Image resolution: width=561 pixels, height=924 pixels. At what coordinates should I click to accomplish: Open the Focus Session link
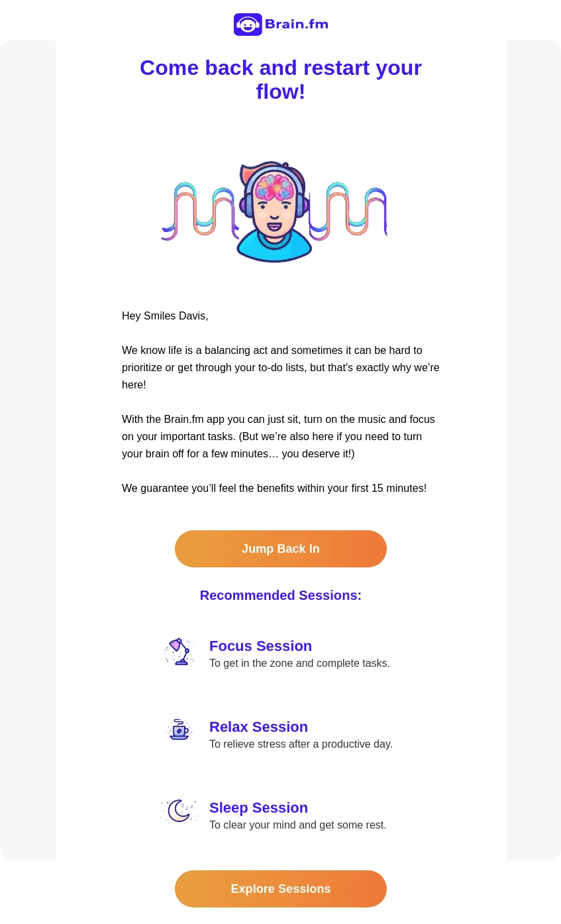tap(260, 646)
